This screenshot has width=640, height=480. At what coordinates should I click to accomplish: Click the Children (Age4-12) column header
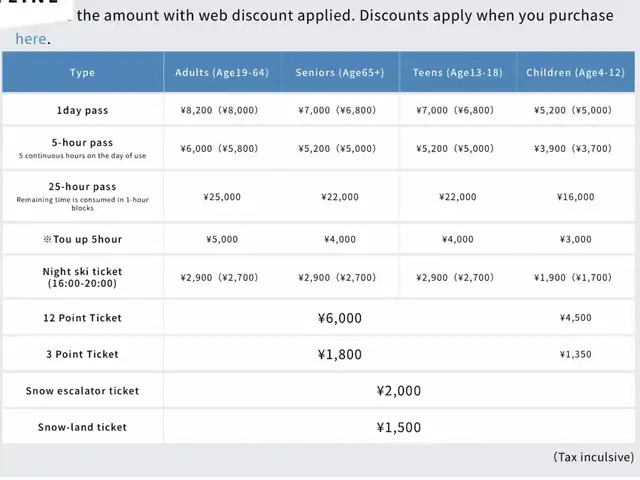576,73
